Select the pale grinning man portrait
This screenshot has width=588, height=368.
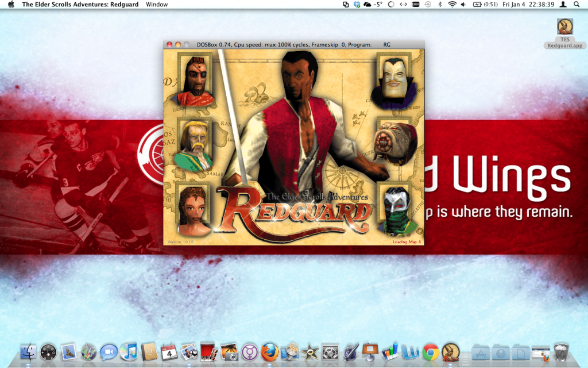pyautogui.click(x=394, y=80)
